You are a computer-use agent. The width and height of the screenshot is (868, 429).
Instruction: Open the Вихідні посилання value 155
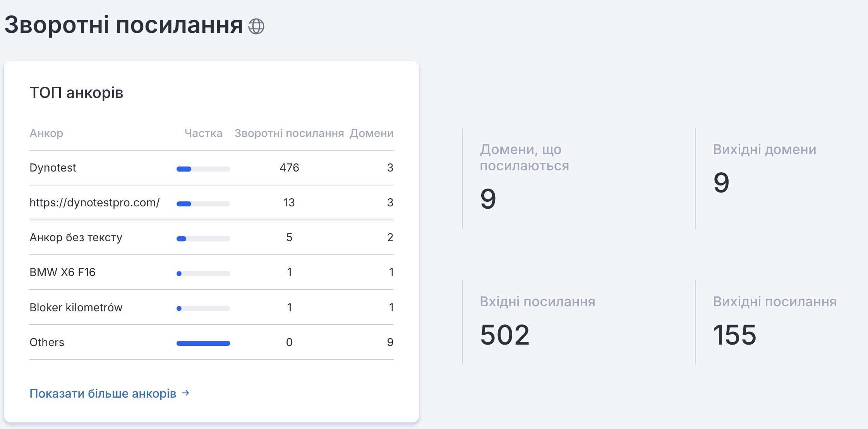734,335
